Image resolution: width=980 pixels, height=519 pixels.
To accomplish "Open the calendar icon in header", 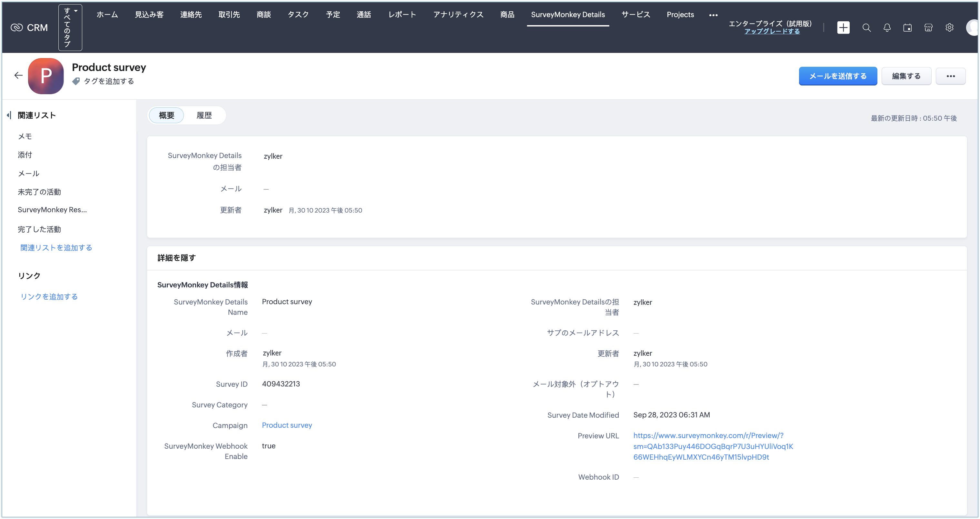I will click(907, 27).
